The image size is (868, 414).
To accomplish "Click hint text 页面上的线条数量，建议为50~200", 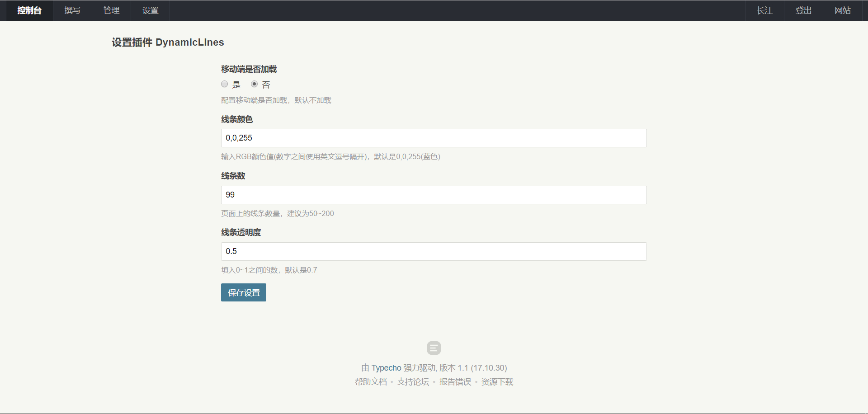I will 278,213.
